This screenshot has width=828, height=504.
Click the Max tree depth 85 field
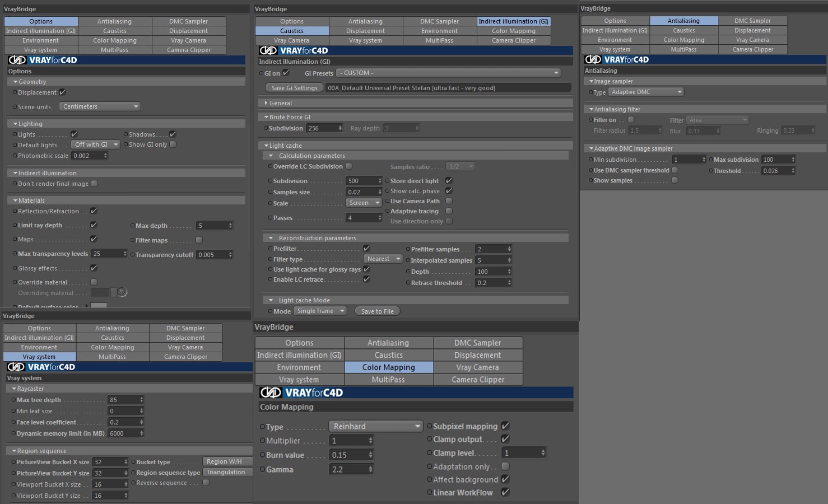123,400
